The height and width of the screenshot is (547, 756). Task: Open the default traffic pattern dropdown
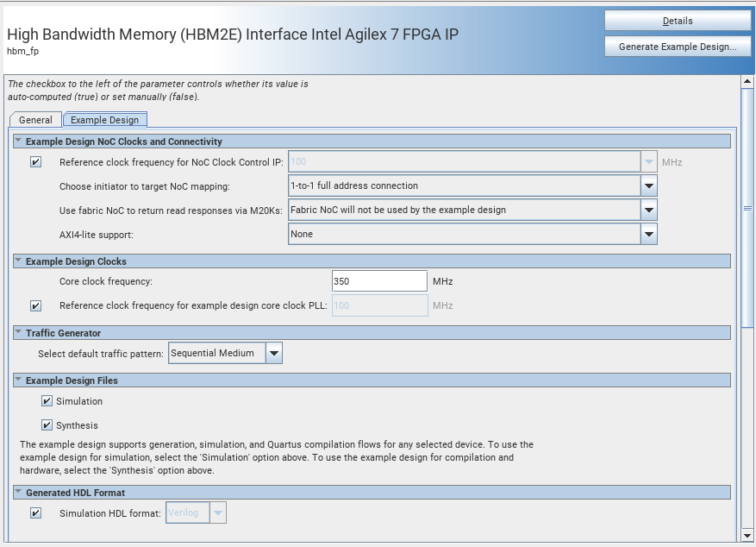pos(273,353)
